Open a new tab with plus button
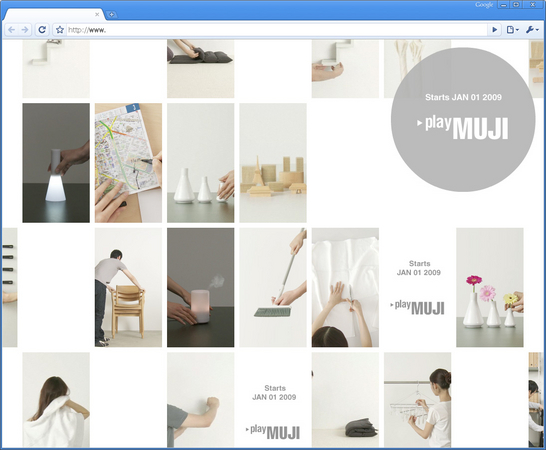546x450 pixels. click(x=111, y=15)
